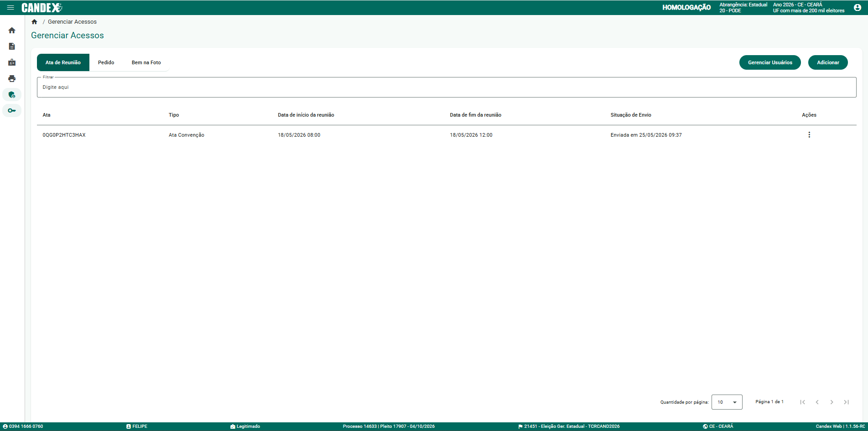Screen dimensions: 868x431
Task: Select the 0QG0P2HTC3HAX ata cell
Action: coord(64,135)
